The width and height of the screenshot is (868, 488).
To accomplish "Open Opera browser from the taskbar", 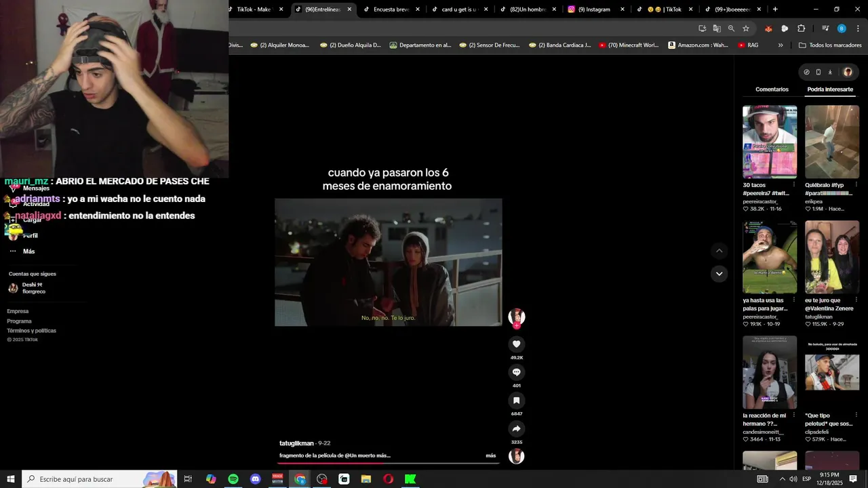I will coord(388,479).
